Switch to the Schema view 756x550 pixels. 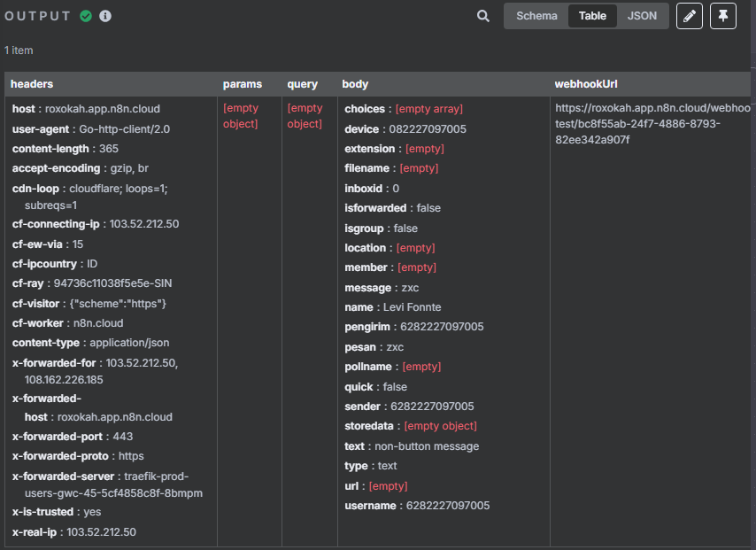536,16
